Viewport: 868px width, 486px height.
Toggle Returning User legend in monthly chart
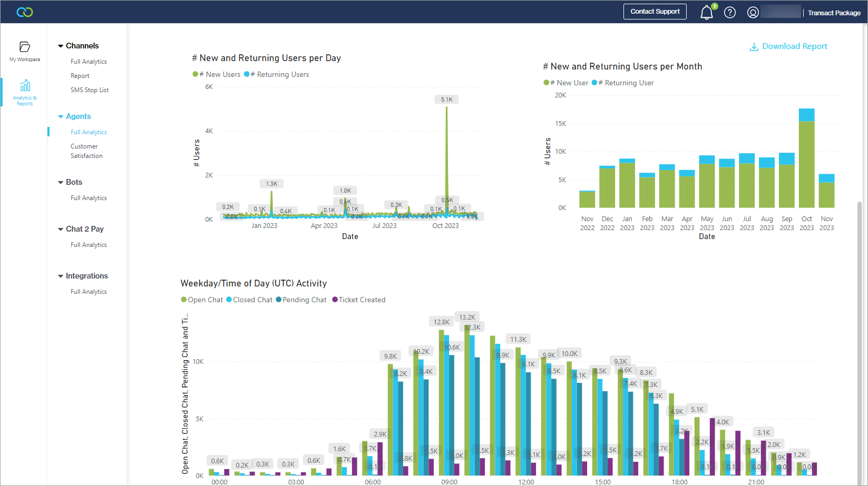point(625,83)
